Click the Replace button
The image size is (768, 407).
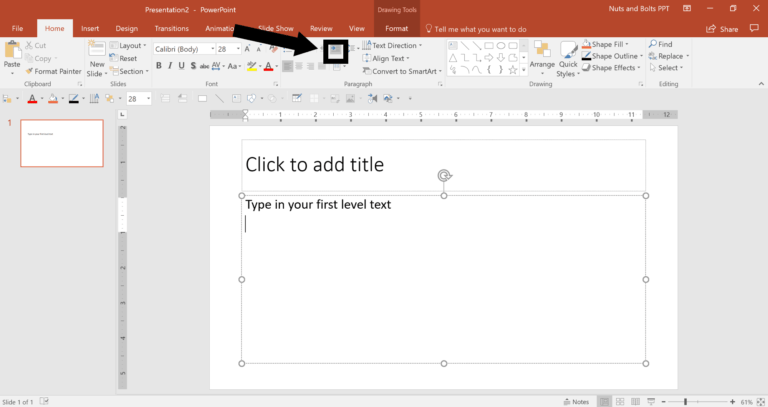(669, 56)
